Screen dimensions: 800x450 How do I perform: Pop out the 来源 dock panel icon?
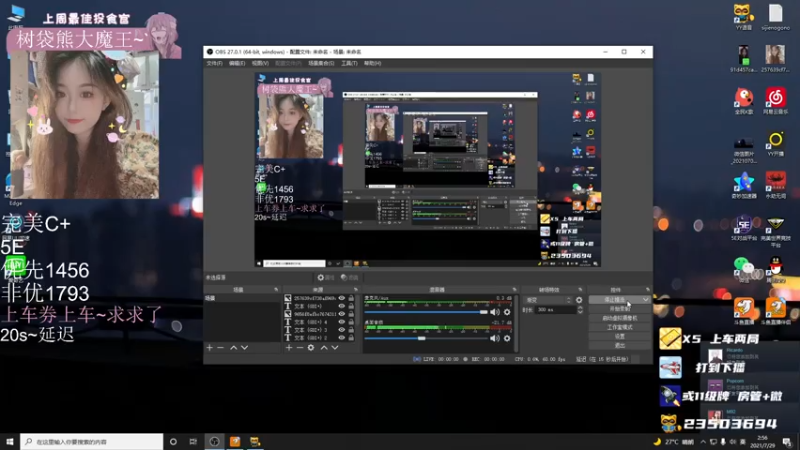pyautogui.click(x=356, y=290)
